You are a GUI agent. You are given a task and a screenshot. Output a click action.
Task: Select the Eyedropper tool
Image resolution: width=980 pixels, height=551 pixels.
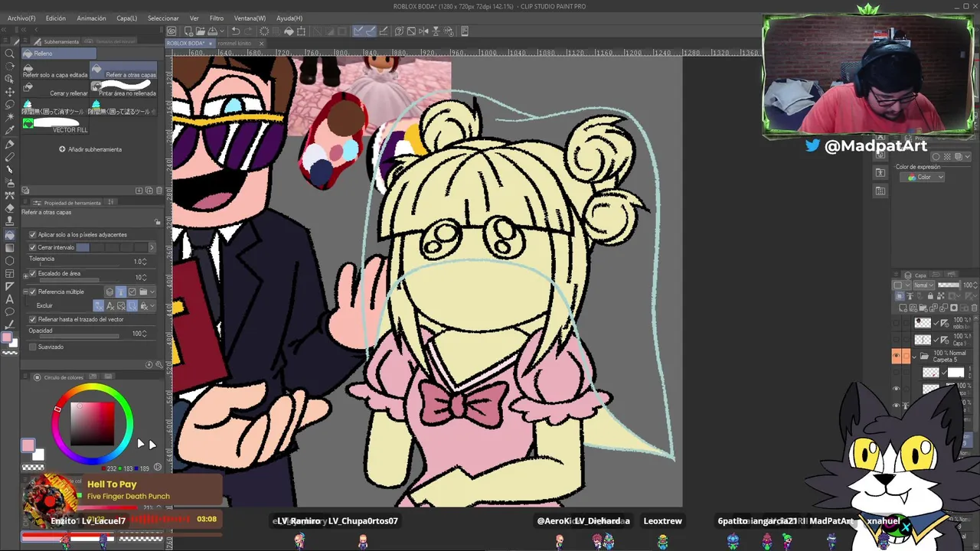(10, 130)
